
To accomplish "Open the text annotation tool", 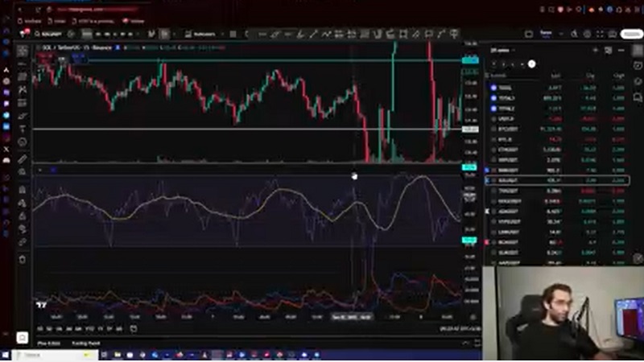I will point(23,129).
